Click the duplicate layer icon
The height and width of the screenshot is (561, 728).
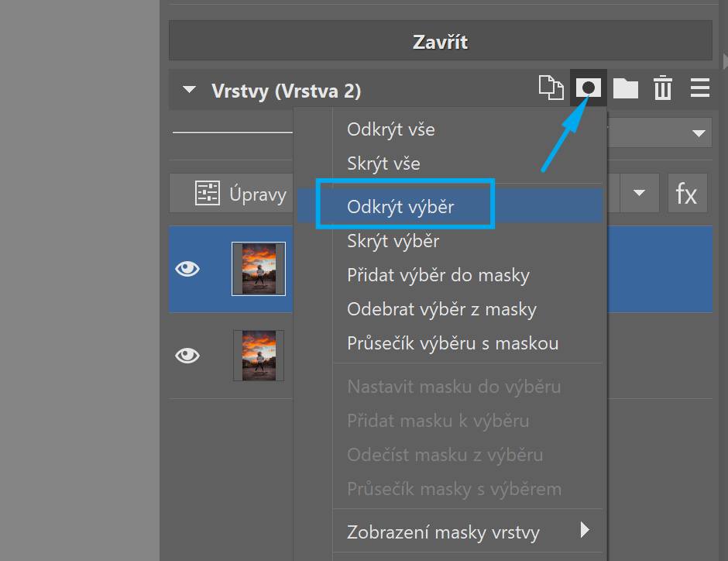click(x=551, y=89)
